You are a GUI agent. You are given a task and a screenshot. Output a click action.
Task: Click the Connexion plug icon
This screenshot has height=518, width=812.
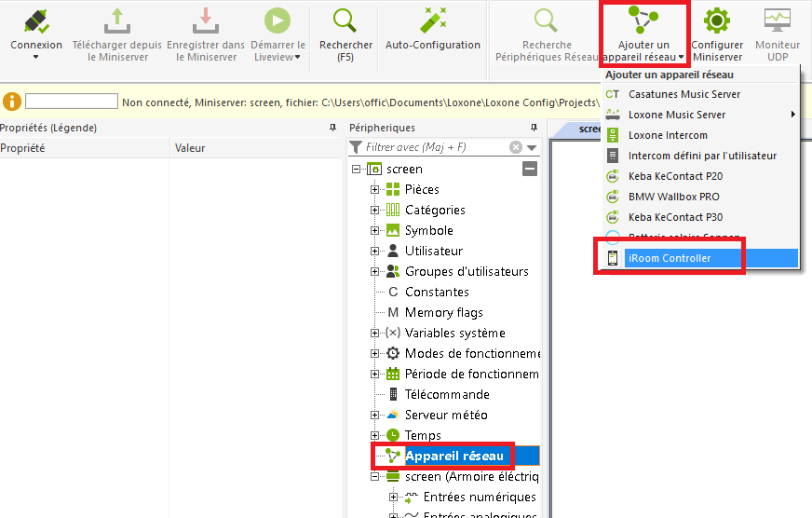(36, 20)
